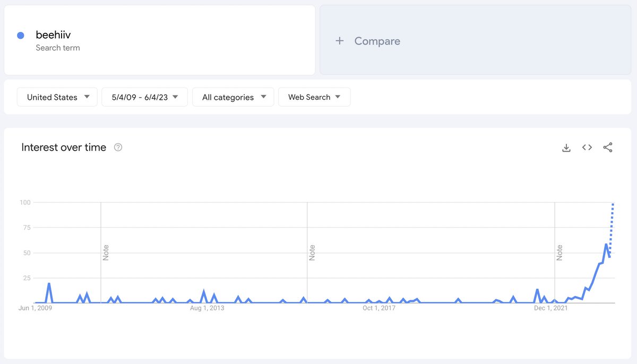Share the Interest over time chart
Image resolution: width=637 pixels, height=364 pixels.
[608, 148]
